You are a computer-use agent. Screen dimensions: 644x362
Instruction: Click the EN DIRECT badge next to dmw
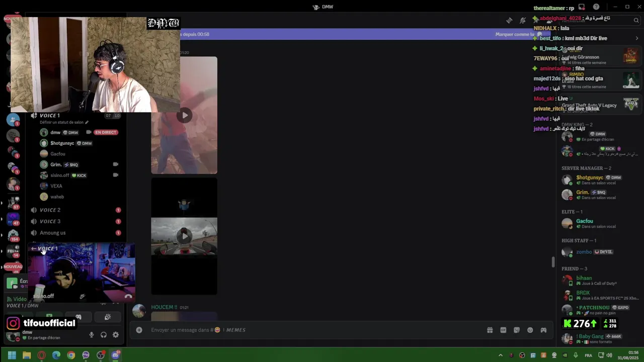(x=105, y=132)
